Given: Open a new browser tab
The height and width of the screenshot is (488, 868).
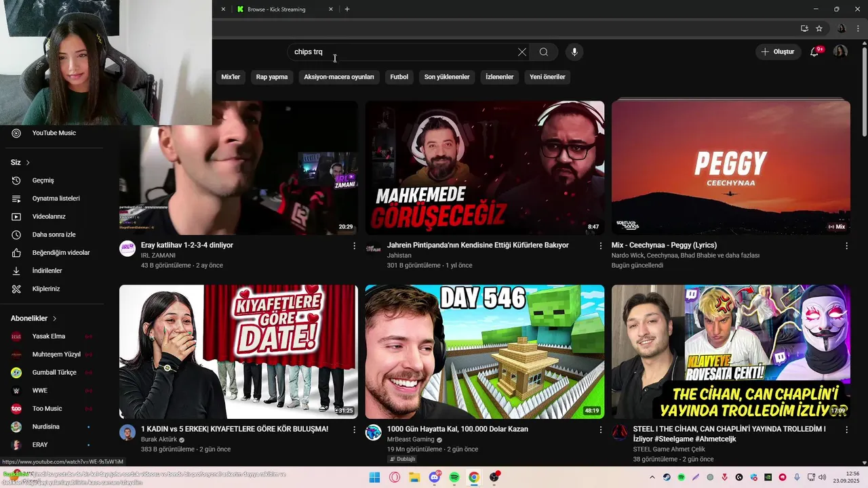Looking at the screenshot, I should point(347,9).
